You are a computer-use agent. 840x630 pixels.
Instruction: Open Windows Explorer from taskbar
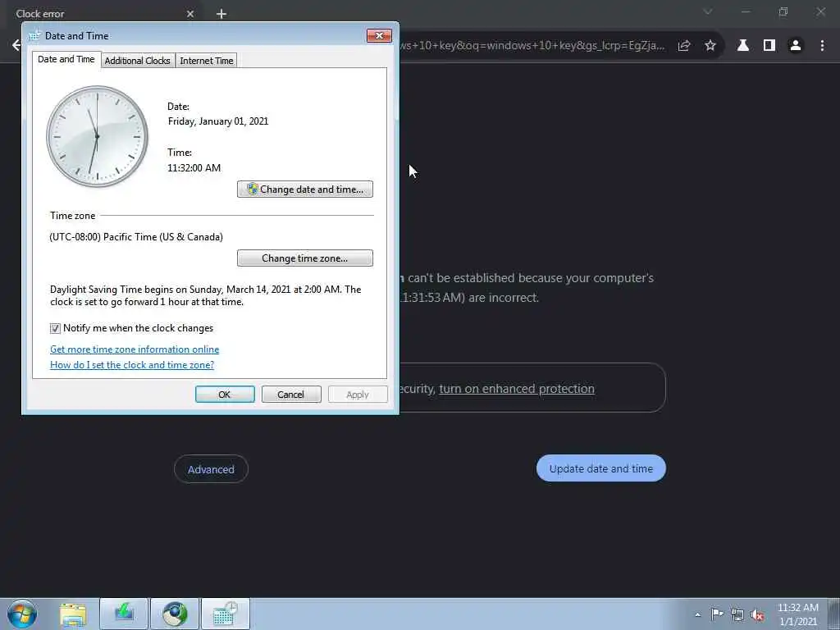73,614
